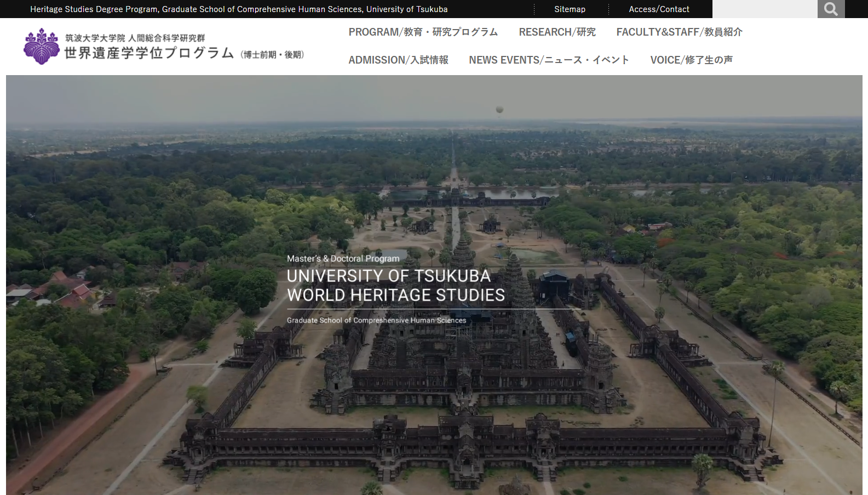Click the Master's & Doctoral Program caption
Image resolution: width=868 pixels, height=495 pixels.
(343, 259)
